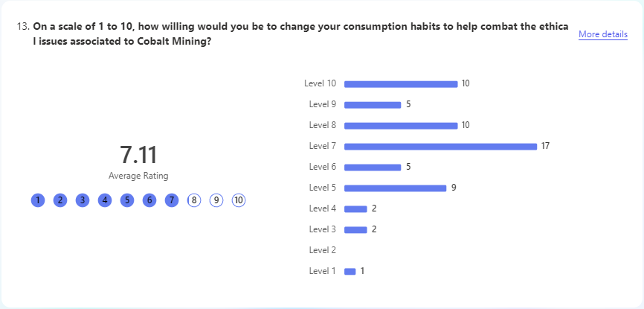Select rating circle number 1
The height and width of the screenshot is (309, 644).
(38, 200)
